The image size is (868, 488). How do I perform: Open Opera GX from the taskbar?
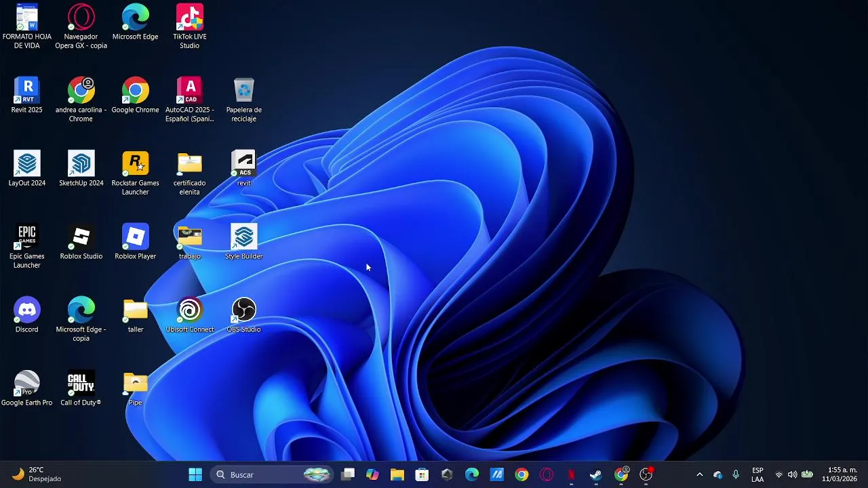point(547,474)
